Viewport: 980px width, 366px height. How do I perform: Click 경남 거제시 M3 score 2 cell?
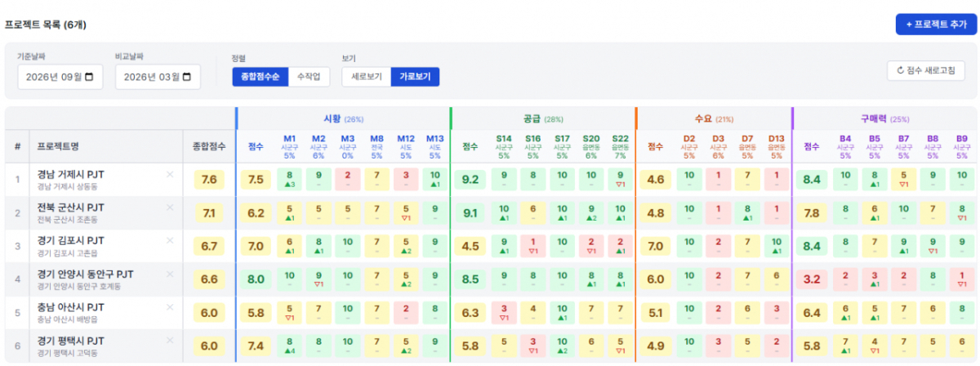tap(347, 180)
